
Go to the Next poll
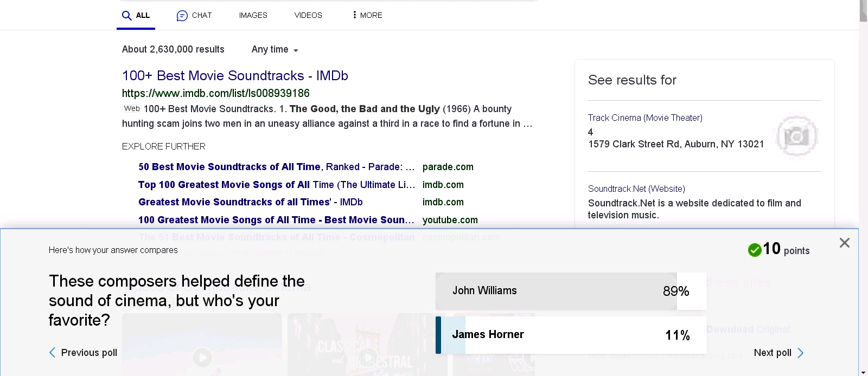[778, 353]
